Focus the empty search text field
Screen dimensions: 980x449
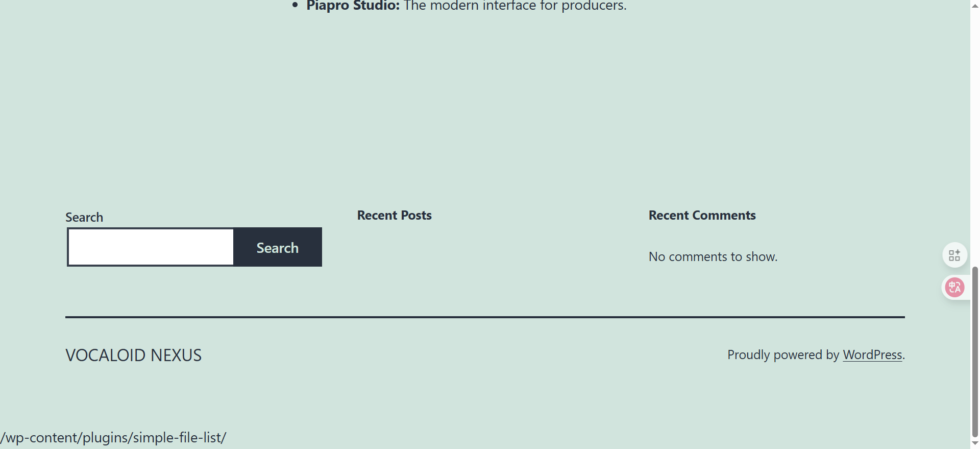point(151,247)
